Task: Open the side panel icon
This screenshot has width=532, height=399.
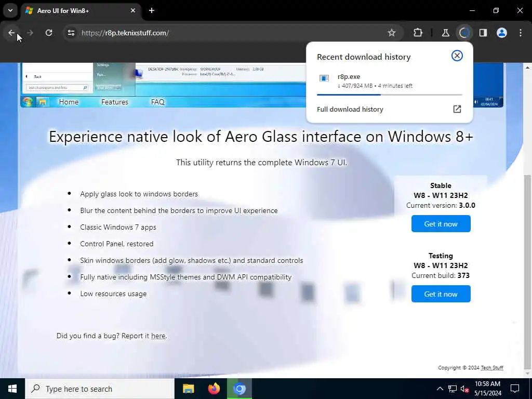Action: click(483, 33)
